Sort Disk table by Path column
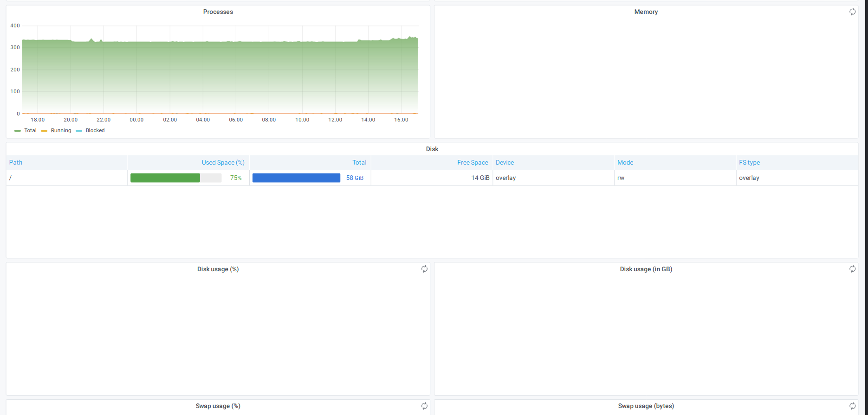868x415 pixels. [x=16, y=162]
